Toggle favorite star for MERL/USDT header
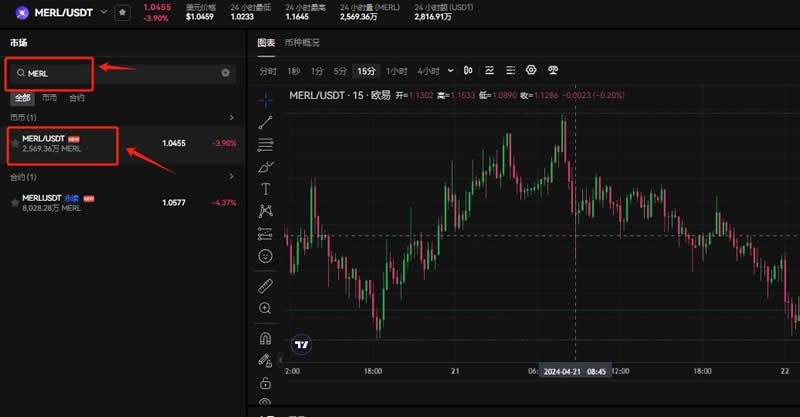The image size is (800, 417). tap(121, 12)
